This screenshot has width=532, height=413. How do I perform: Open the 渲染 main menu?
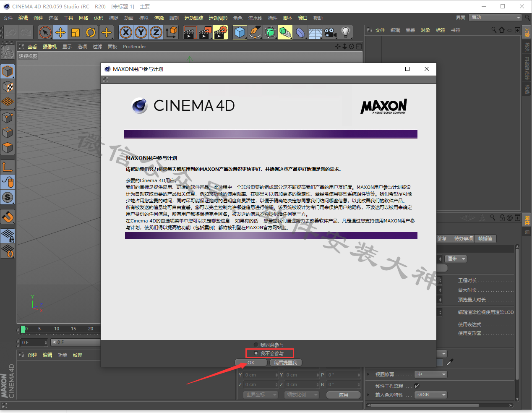click(x=159, y=18)
